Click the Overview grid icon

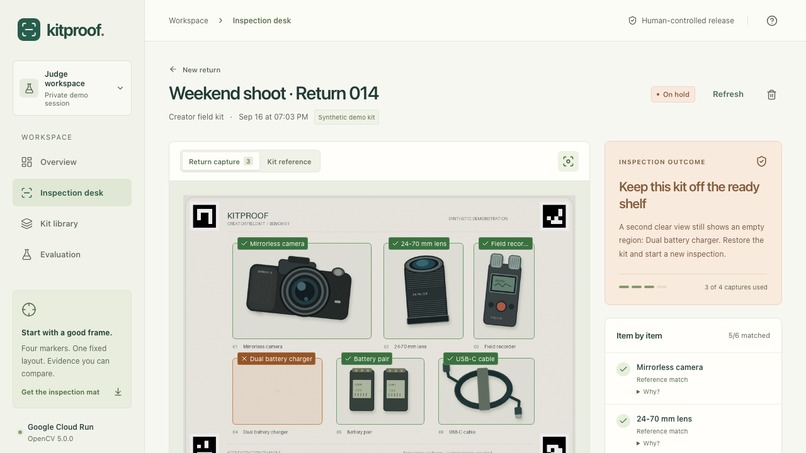[x=27, y=162]
